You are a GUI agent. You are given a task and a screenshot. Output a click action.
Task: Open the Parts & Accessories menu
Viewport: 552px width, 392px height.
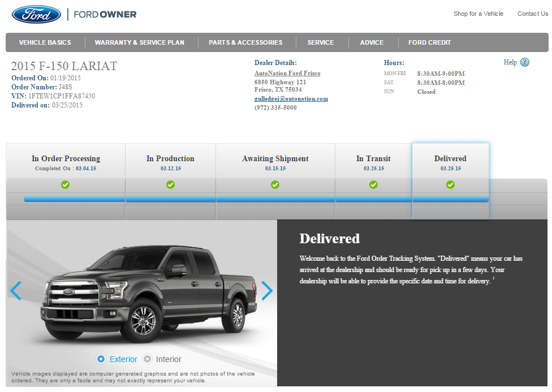[x=245, y=42]
